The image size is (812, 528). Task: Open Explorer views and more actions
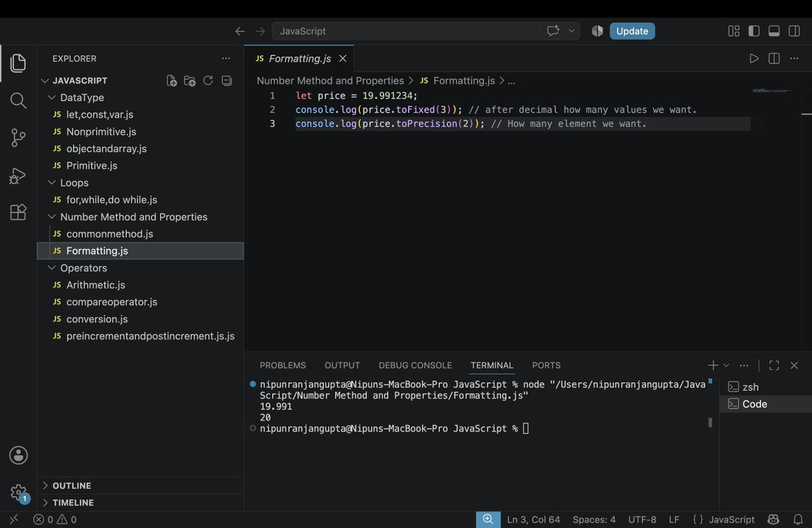(226, 58)
